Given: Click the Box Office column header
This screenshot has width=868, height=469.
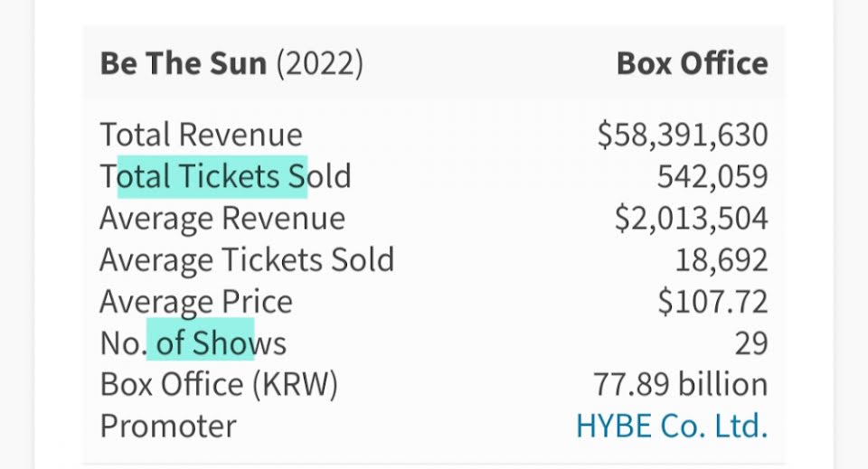Looking at the screenshot, I should pyautogui.click(x=692, y=64).
